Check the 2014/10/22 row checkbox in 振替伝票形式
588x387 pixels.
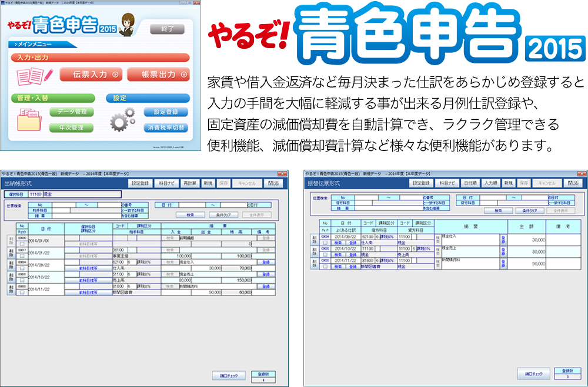325,255
